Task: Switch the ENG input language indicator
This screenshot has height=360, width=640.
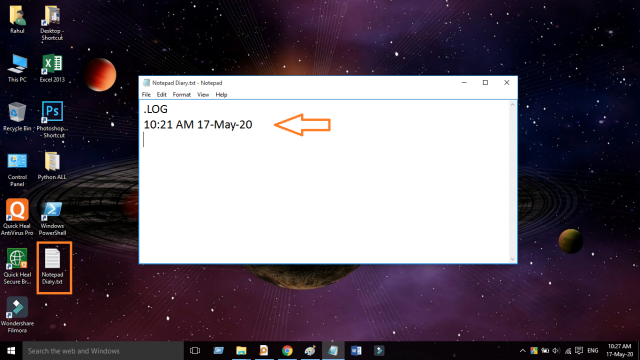Action: point(593,351)
